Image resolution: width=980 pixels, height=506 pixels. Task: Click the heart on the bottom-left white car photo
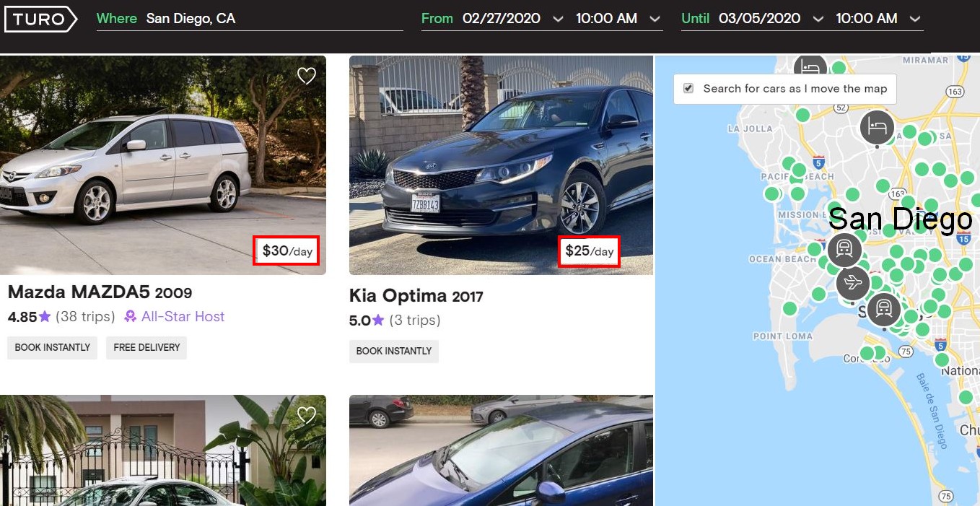pyautogui.click(x=307, y=415)
